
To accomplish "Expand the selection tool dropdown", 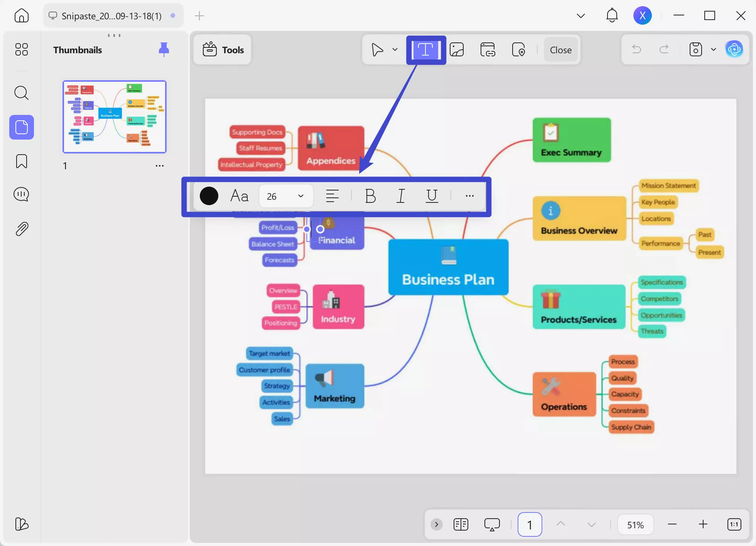I will (x=395, y=49).
